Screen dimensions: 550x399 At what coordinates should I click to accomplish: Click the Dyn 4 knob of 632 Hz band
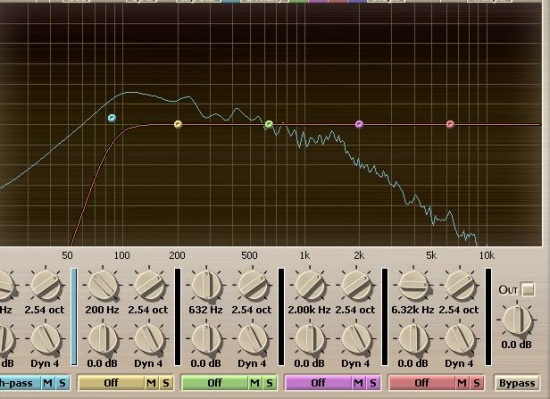pos(253,339)
